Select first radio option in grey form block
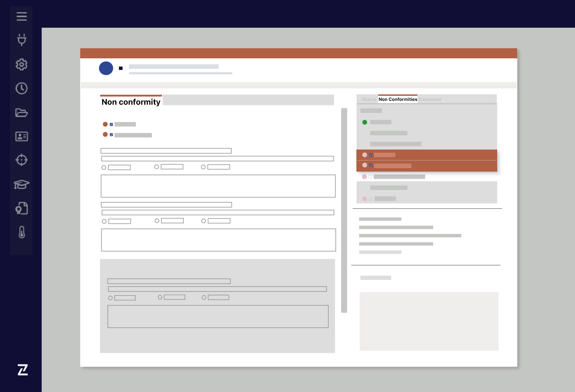The width and height of the screenshot is (575, 392). [110, 298]
